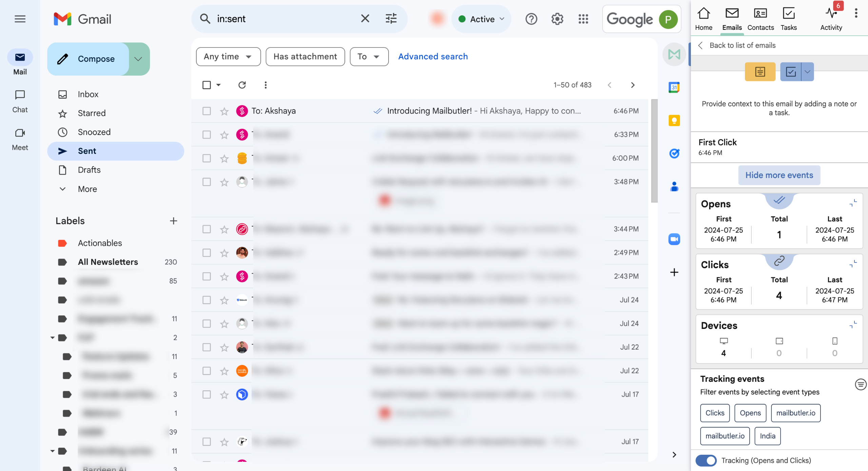868x471 pixels.
Task: Expand the Active status dropdown
Action: tap(481, 19)
